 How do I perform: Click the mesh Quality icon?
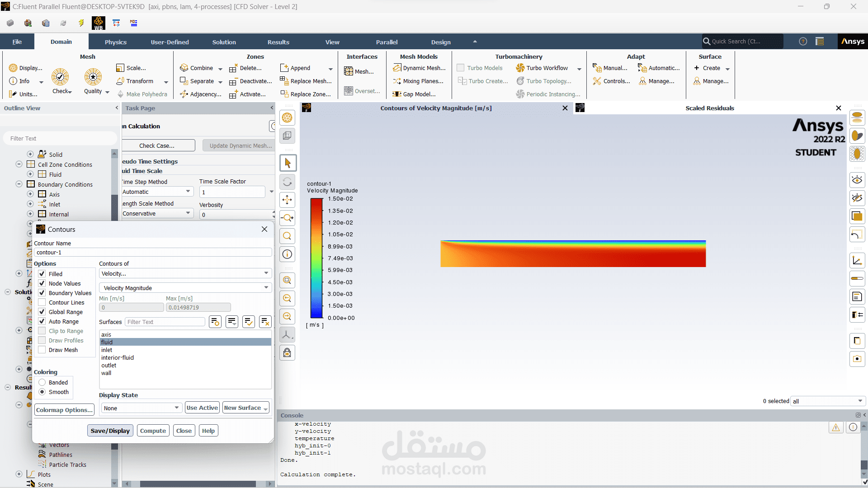click(93, 77)
